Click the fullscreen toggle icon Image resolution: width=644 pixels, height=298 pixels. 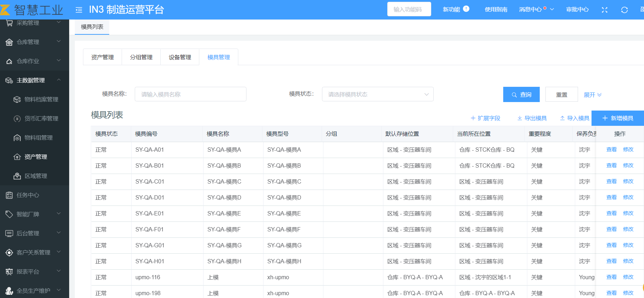pyautogui.click(x=605, y=10)
